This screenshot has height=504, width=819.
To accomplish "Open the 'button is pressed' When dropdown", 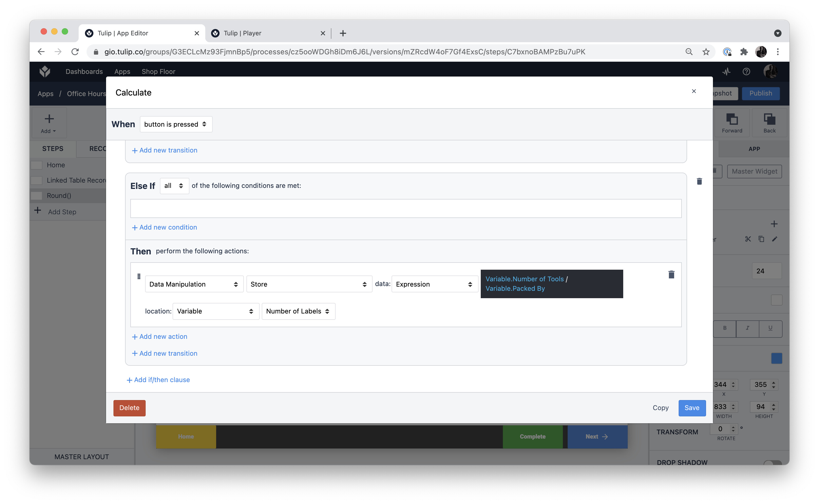I will click(x=176, y=124).
